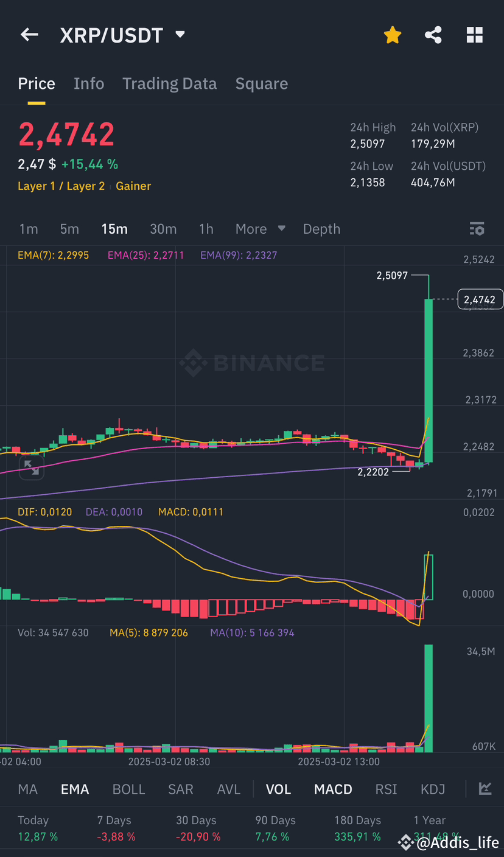Click the 24h Vol(USDT) value 404,76M
This screenshot has height=857, width=504.
433,183
